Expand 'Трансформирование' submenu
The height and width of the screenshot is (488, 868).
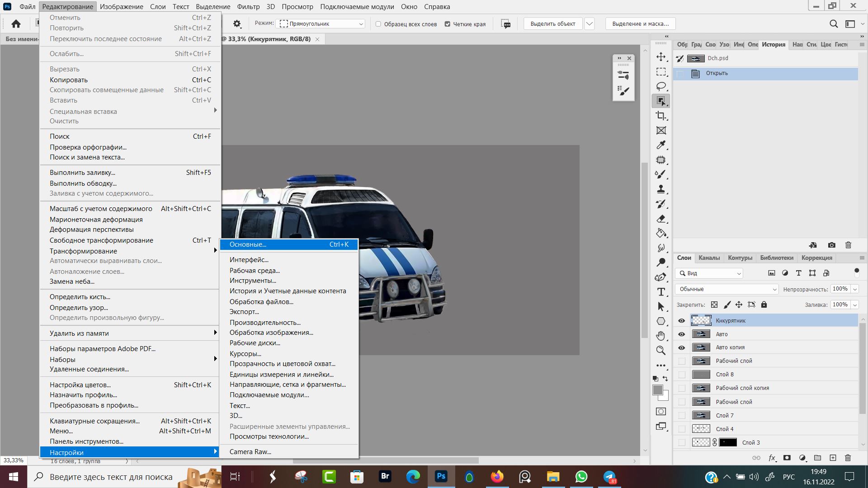pyautogui.click(x=129, y=251)
